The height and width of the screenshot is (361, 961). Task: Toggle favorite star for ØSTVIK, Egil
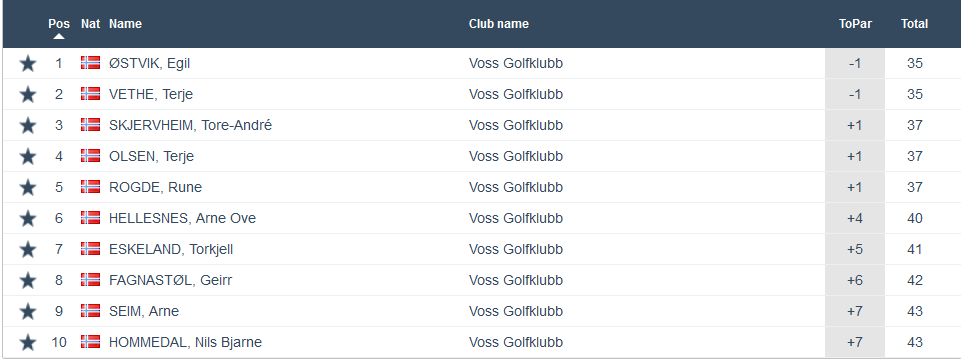tap(28, 63)
